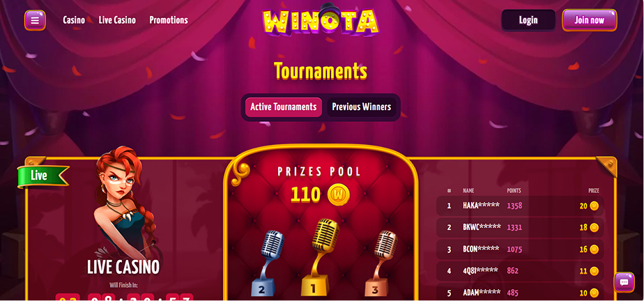644x301 pixels.
Task: Select leaderboard row for BCON player
Action: pos(520,249)
